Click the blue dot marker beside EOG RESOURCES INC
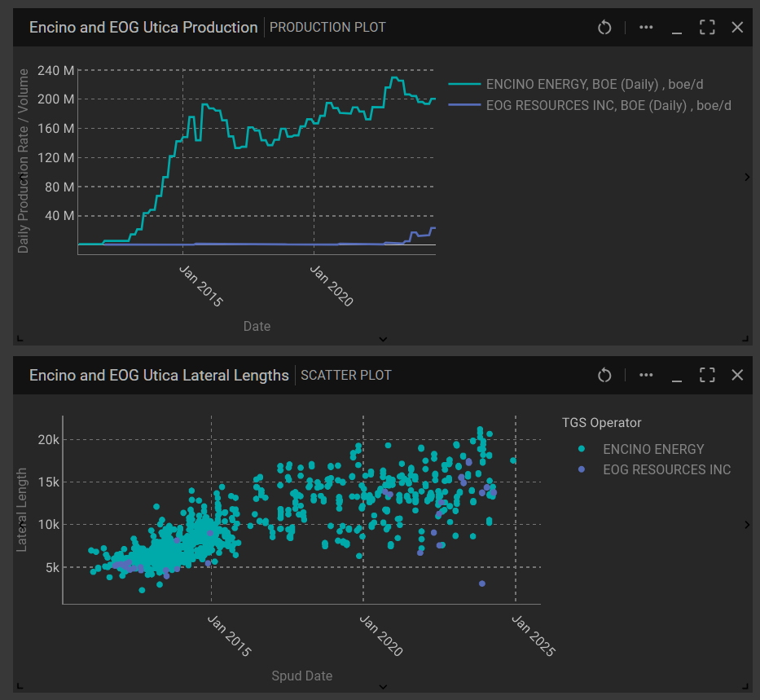Viewport: 760px width, 700px height. pos(582,469)
